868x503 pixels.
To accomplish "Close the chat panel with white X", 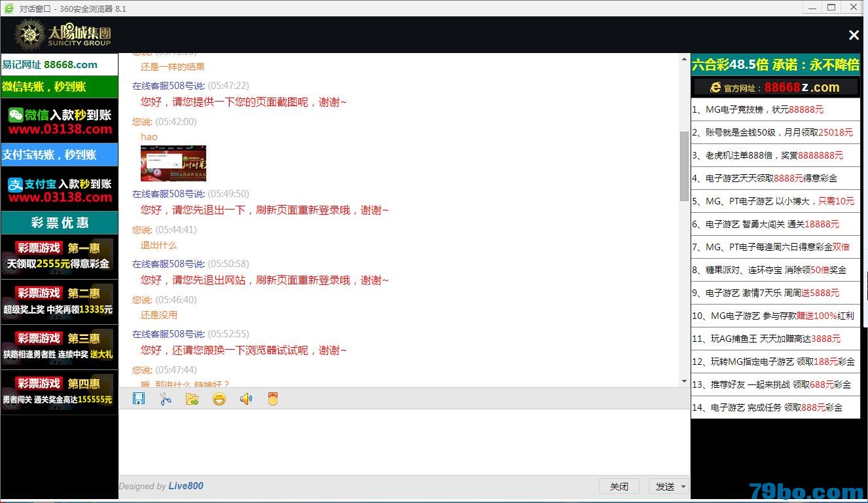I will (854, 35).
